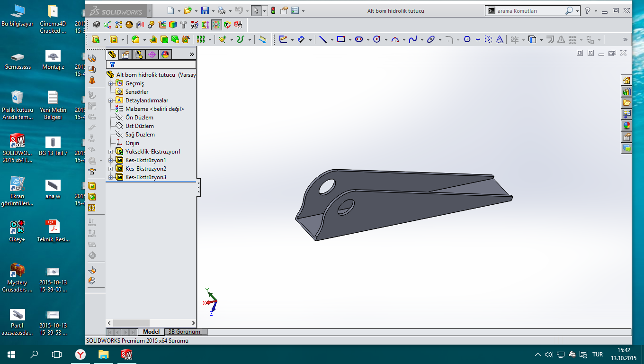This screenshot has height=364, width=644.
Task: Open File Explorer from taskbar
Action: [x=104, y=354]
